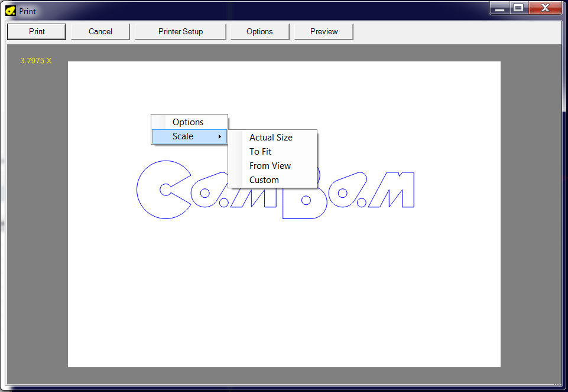Maximize the Print window
This screenshot has width=568, height=392.
pos(518,8)
